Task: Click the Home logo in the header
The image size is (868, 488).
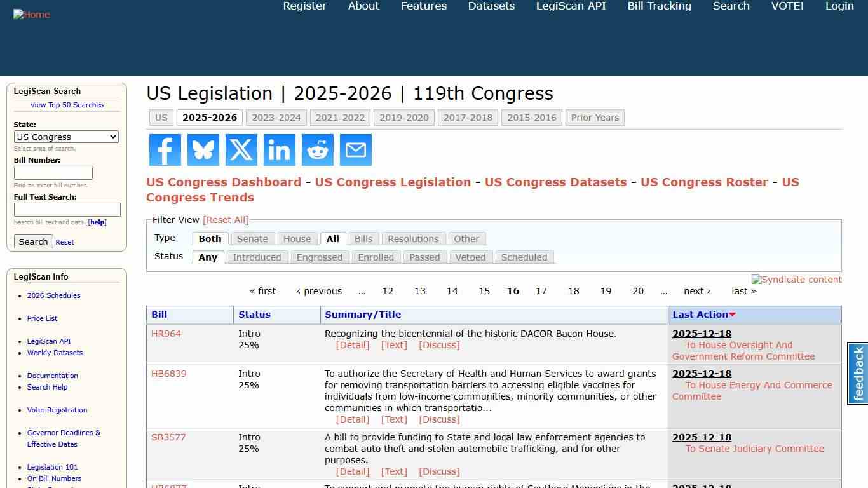Action: pos(31,14)
